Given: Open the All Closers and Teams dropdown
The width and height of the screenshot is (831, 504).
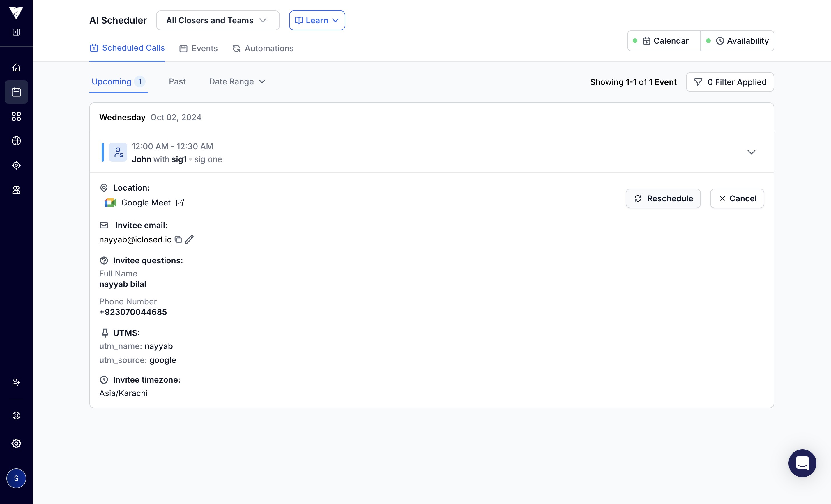Looking at the screenshot, I should pos(218,21).
